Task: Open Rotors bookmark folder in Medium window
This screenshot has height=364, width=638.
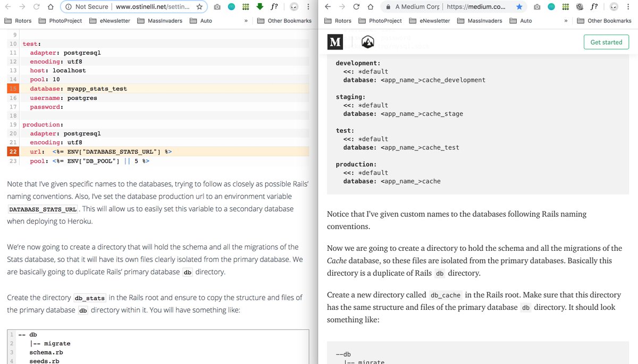Action: 337,21
